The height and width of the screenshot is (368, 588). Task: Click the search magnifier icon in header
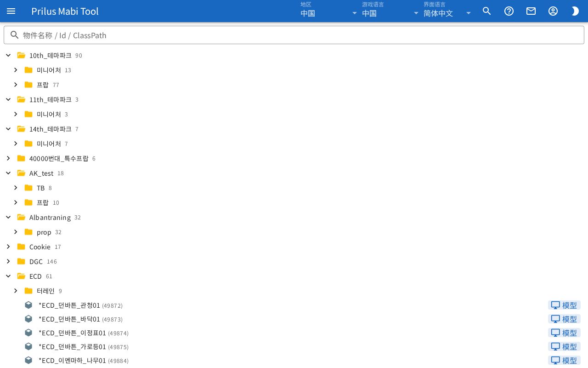tap(487, 11)
